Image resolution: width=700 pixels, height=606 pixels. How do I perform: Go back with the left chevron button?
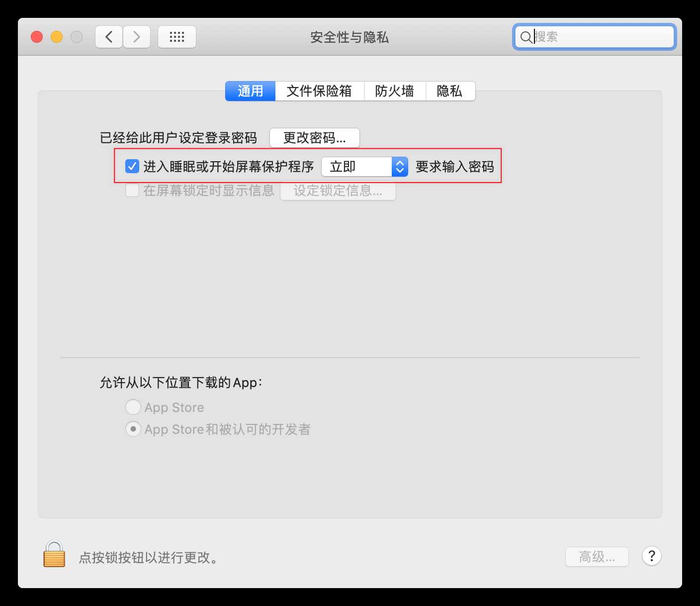pyautogui.click(x=109, y=37)
